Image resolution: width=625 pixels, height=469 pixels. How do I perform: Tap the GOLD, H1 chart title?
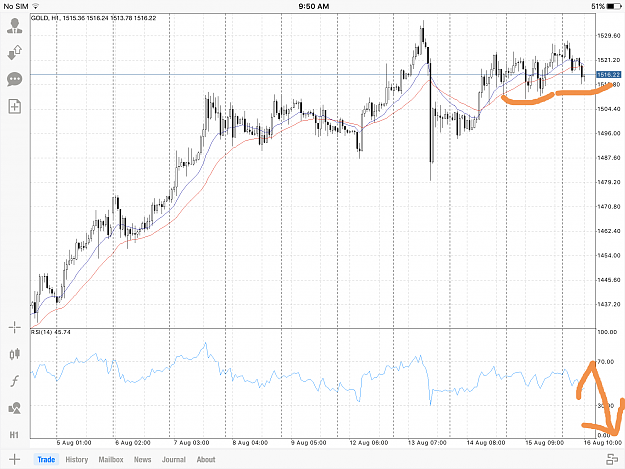coord(40,18)
